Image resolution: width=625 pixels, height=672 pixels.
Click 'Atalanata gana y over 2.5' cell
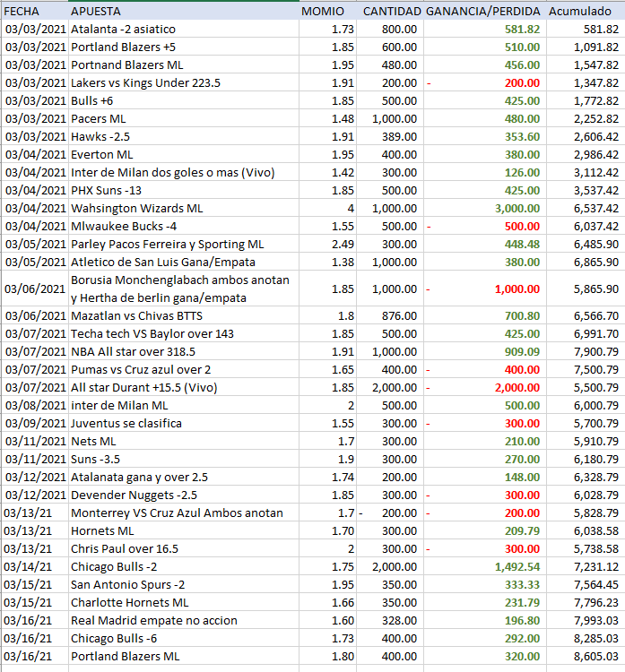[184, 477]
